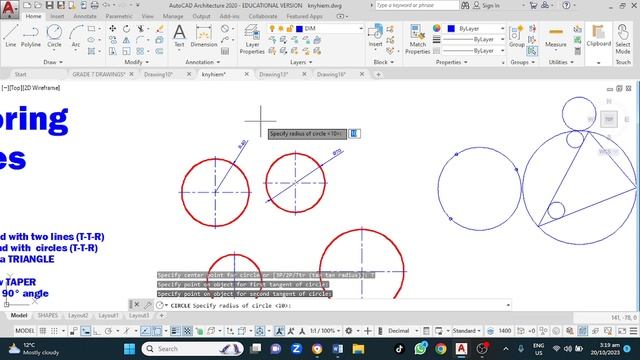This screenshot has height=360, width=640.
Task: Click the quick calculator icon in Utilities
Action: point(578,51)
